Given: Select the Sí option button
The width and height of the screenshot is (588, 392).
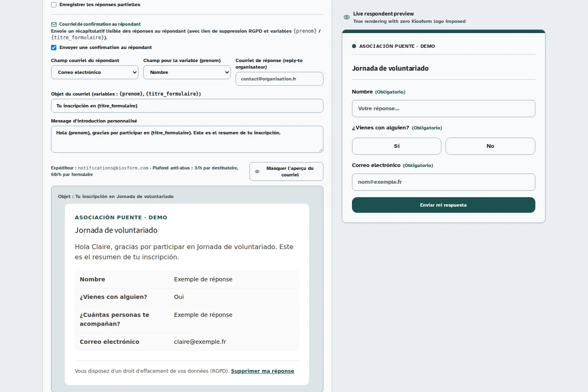Looking at the screenshot, I should click(396, 146).
